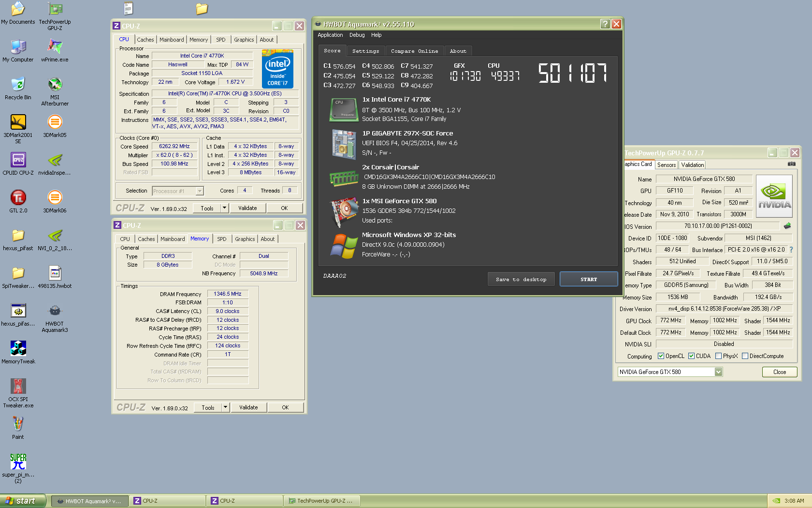Open 498135.hwbot file icon

coord(55,277)
